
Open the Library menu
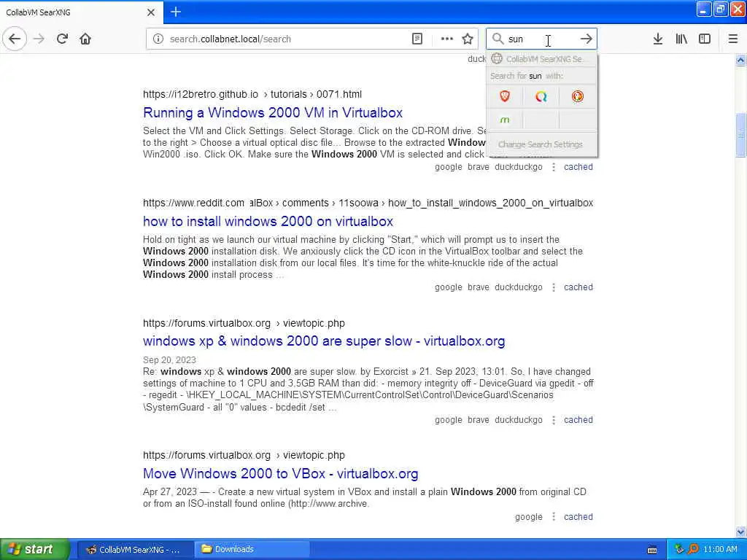click(x=681, y=39)
